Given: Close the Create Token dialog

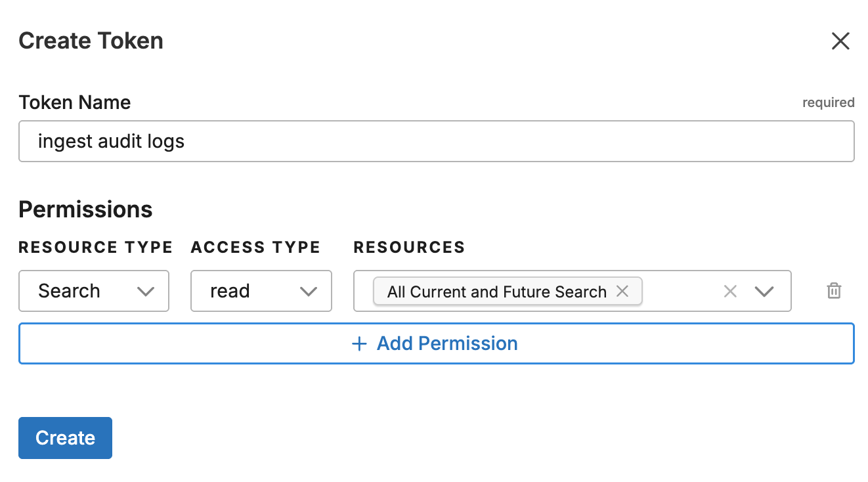Looking at the screenshot, I should point(840,41).
